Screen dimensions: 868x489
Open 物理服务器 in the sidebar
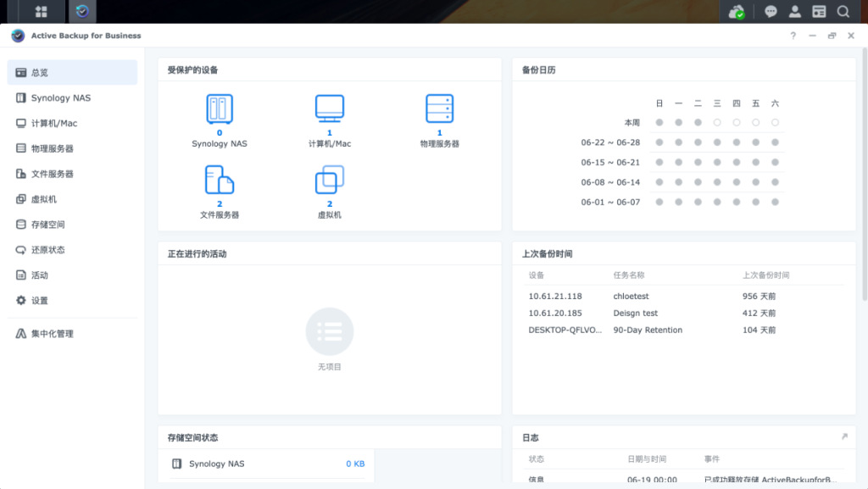tap(73, 148)
